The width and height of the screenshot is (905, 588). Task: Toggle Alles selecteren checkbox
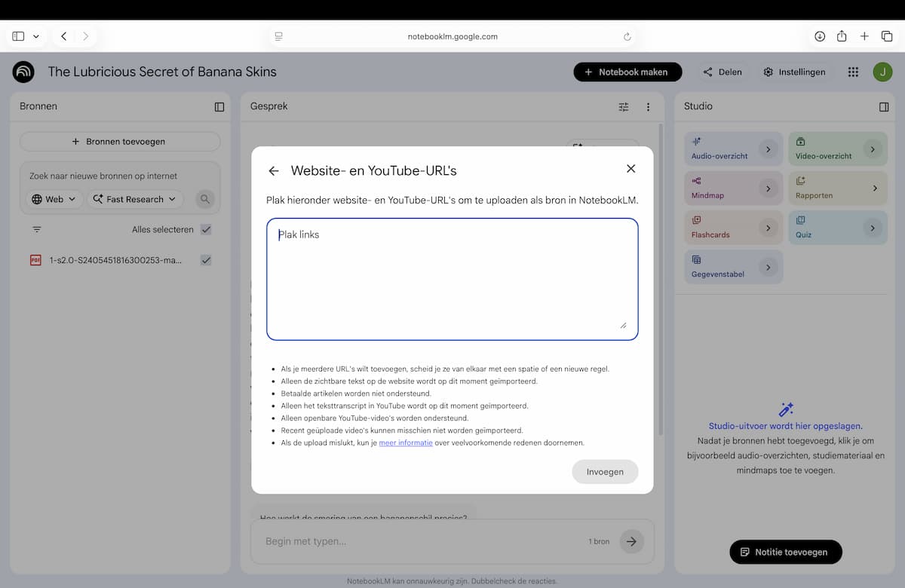206,230
